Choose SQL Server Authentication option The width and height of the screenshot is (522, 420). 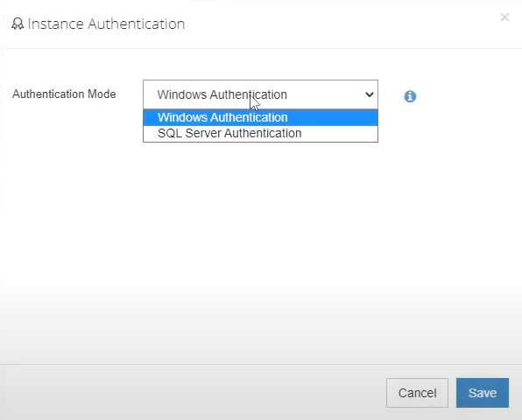260,133
